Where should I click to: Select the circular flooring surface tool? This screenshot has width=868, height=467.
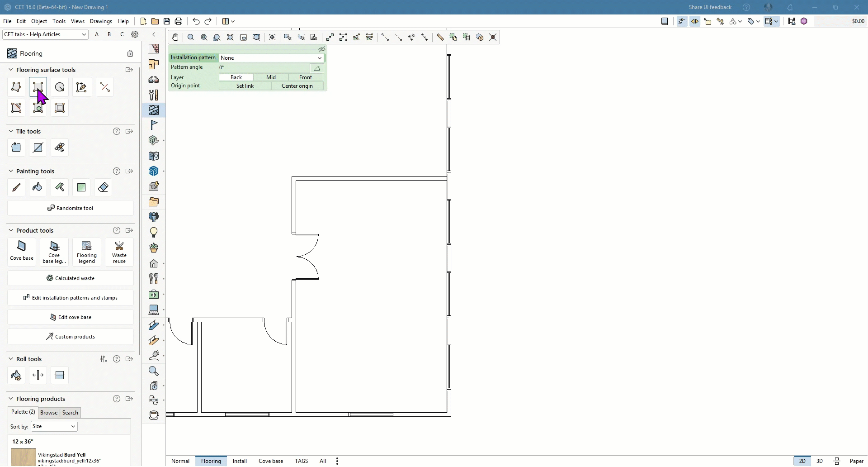point(60,87)
